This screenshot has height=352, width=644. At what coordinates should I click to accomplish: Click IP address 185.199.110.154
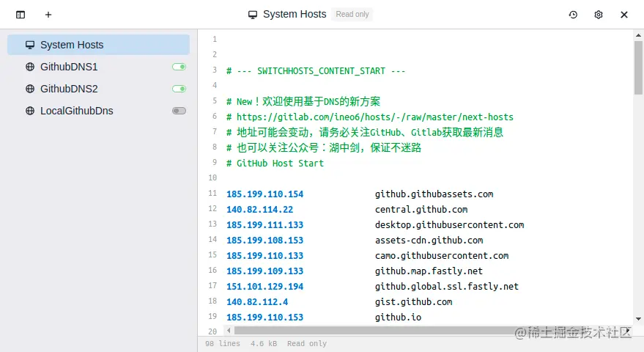265,194
